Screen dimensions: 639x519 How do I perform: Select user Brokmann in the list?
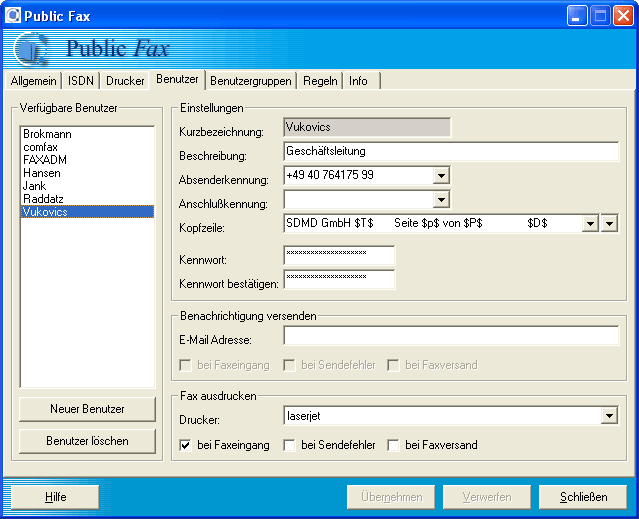tap(47, 134)
